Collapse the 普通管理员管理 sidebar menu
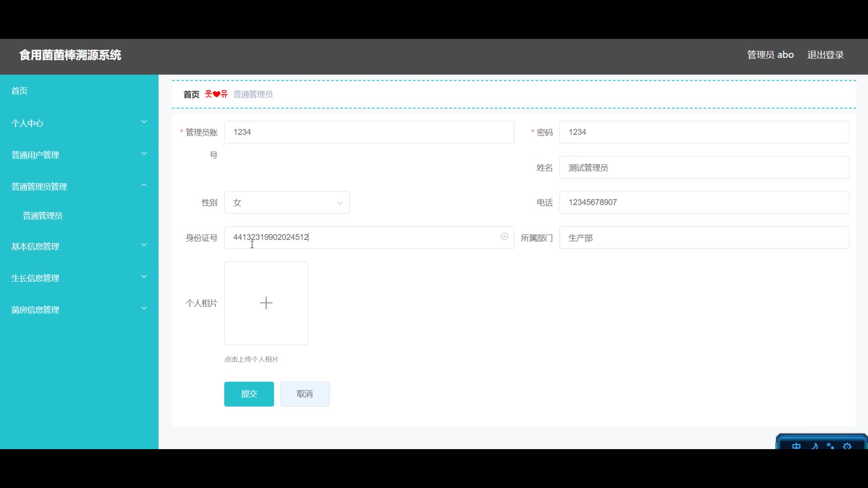 144,185
